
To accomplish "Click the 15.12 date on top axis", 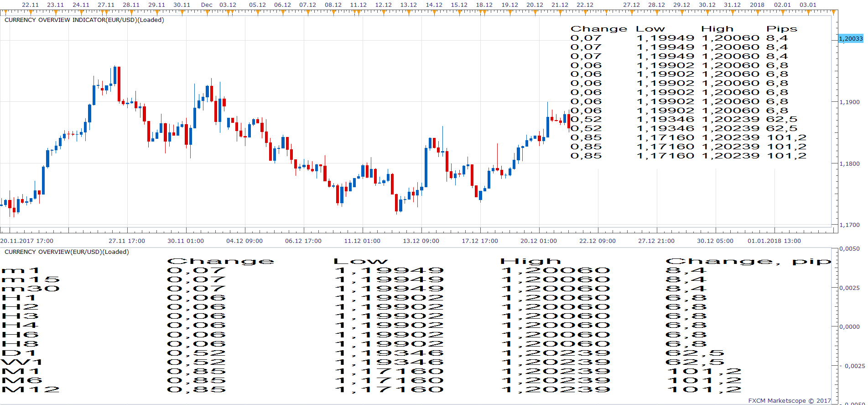I will 459,5.
